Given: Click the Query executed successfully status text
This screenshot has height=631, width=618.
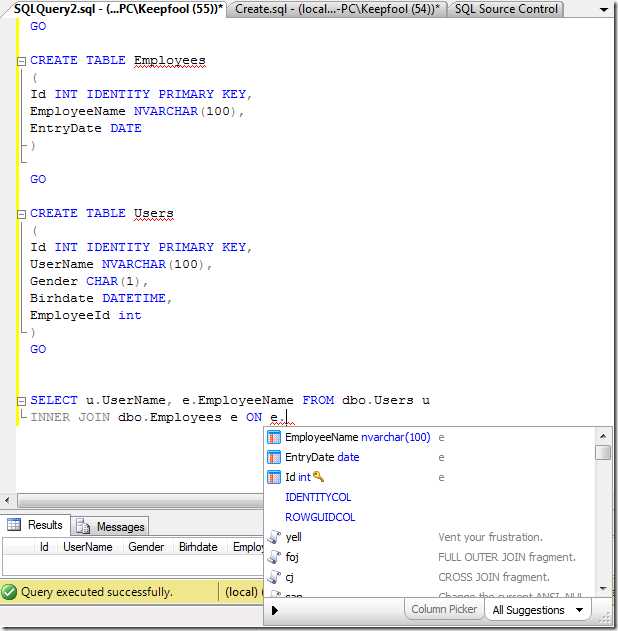Looking at the screenshot, I should [97, 592].
